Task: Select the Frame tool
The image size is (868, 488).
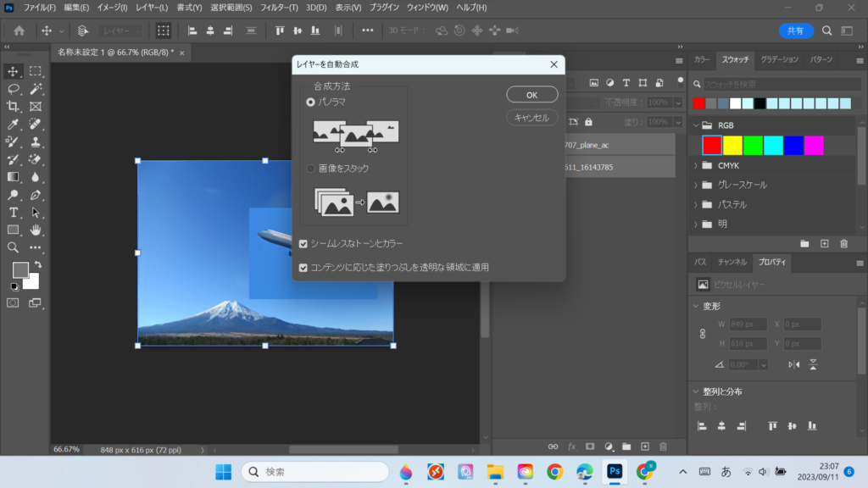Action: (x=36, y=106)
